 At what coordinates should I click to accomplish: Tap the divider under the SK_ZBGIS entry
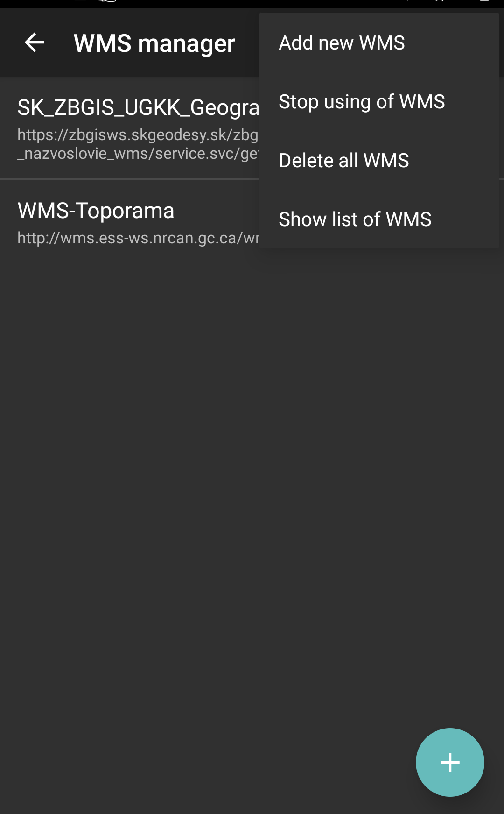pos(130,179)
